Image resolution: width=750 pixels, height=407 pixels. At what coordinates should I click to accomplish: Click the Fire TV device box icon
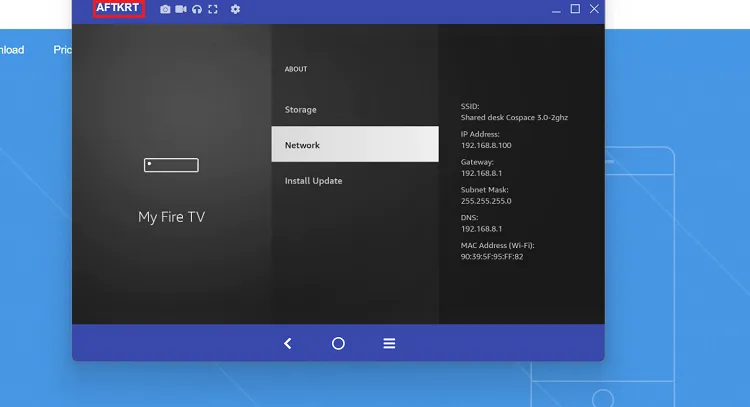pyautogui.click(x=171, y=165)
